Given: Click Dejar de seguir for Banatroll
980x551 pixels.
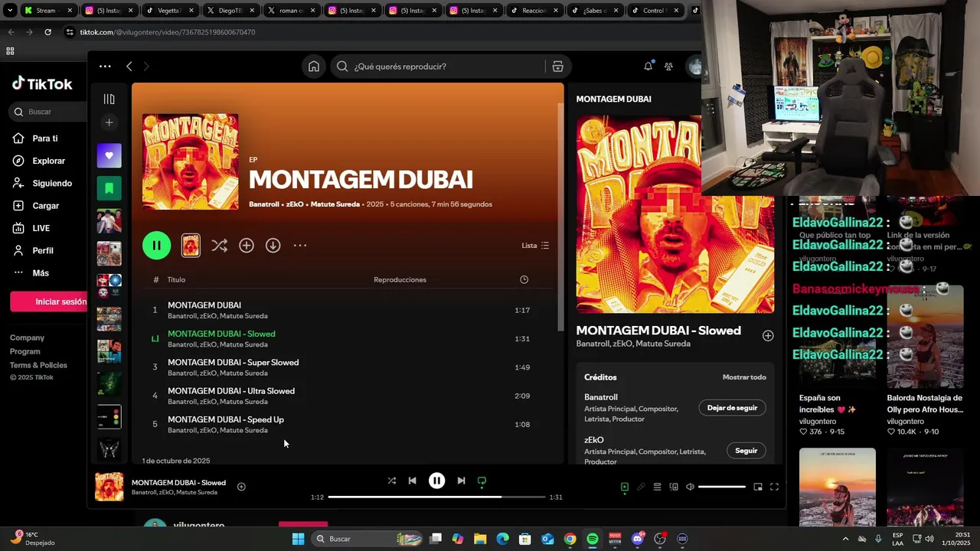Looking at the screenshot, I should tap(732, 408).
